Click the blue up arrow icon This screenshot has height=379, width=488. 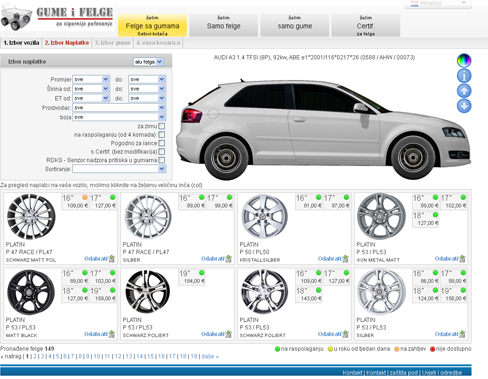point(464,91)
